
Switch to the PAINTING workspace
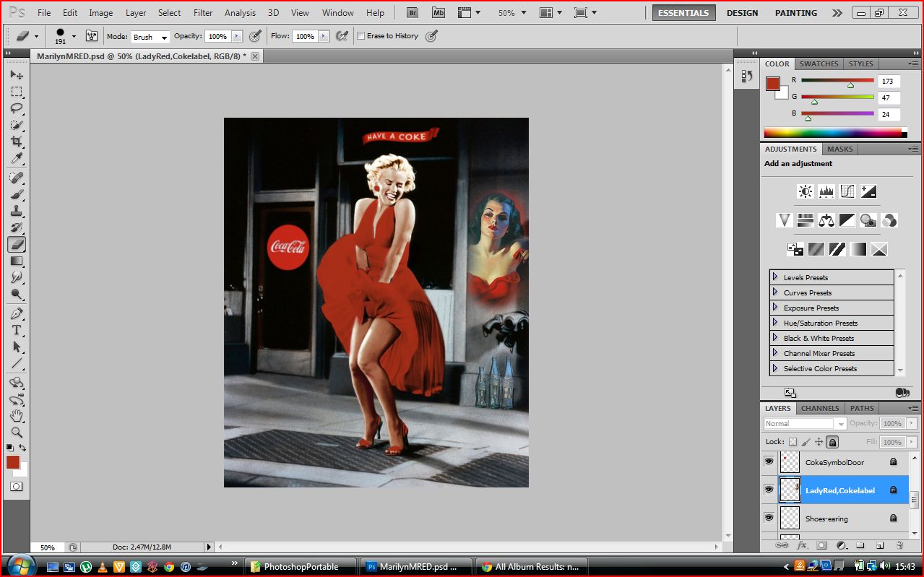coord(795,13)
